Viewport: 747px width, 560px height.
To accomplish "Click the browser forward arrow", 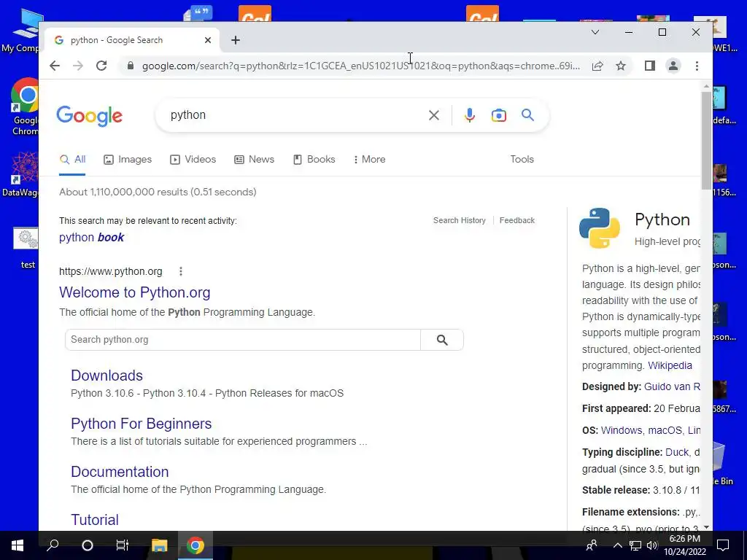I will coord(78,66).
